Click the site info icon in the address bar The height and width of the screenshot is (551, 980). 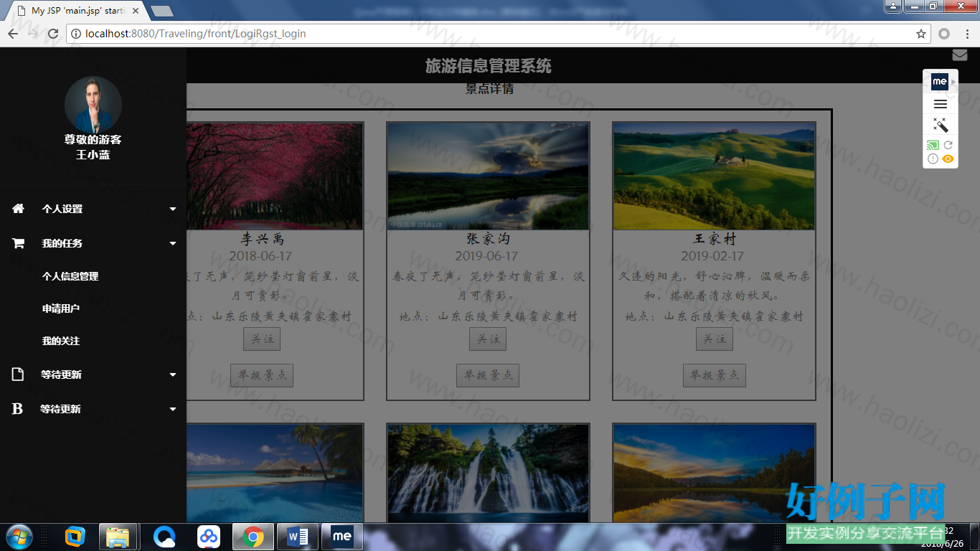pyautogui.click(x=76, y=34)
